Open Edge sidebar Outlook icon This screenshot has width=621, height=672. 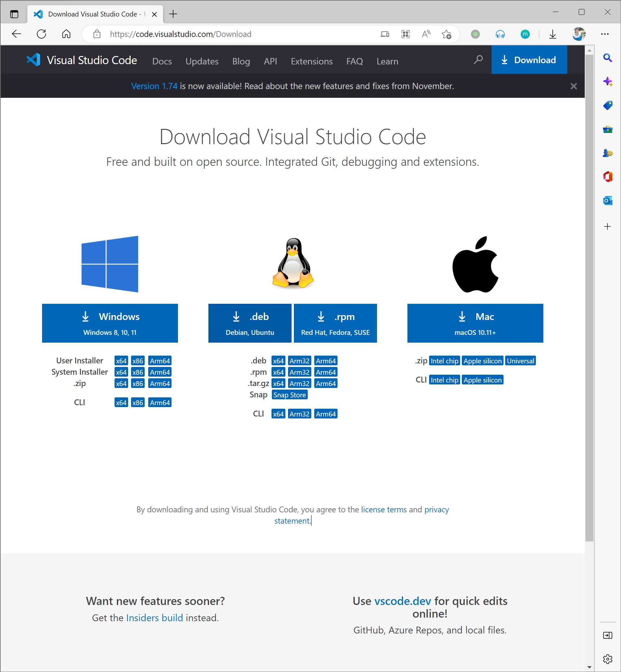click(607, 201)
